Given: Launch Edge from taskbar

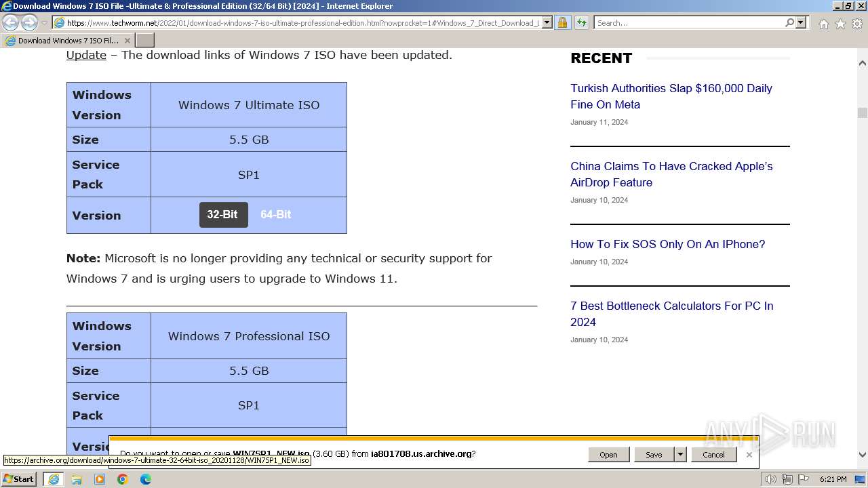Looking at the screenshot, I should [146, 479].
